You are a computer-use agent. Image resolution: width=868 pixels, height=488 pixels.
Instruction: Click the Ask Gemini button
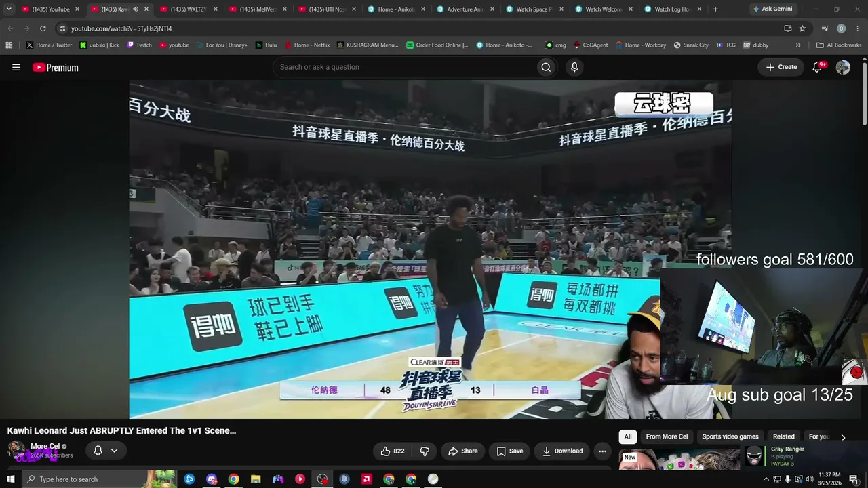(x=772, y=9)
